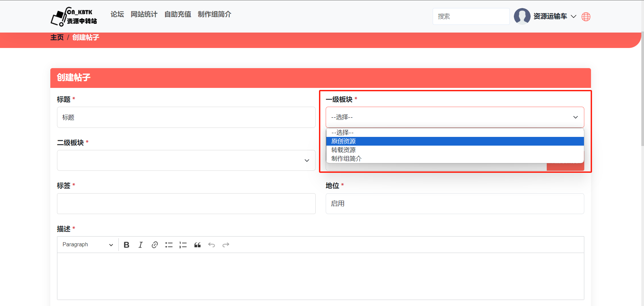Insert a block quote
Image resolution: width=644 pixels, height=306 pixels.
[x=197, y=245]
